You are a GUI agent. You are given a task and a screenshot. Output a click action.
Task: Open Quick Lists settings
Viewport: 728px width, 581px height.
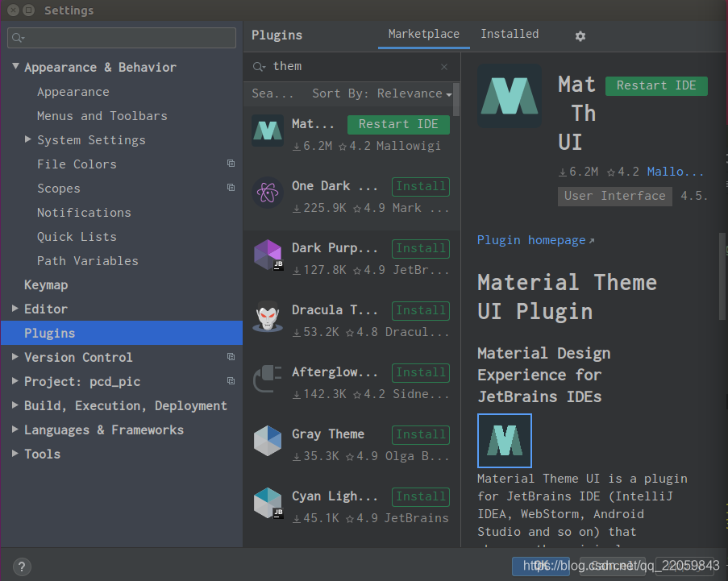point(77,237)
